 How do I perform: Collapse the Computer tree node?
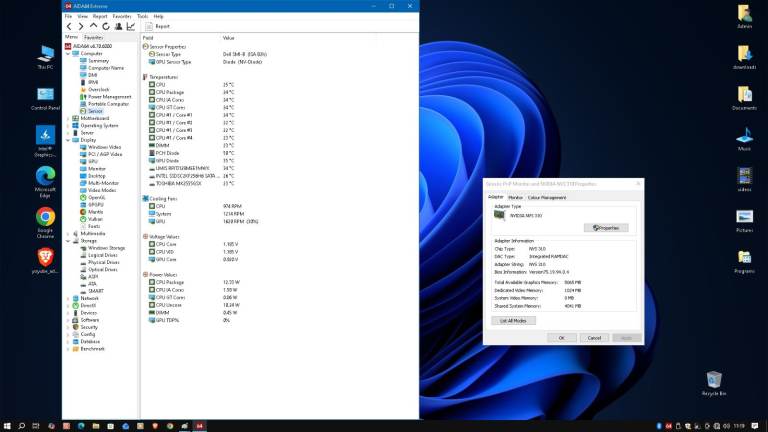(68, 54)
